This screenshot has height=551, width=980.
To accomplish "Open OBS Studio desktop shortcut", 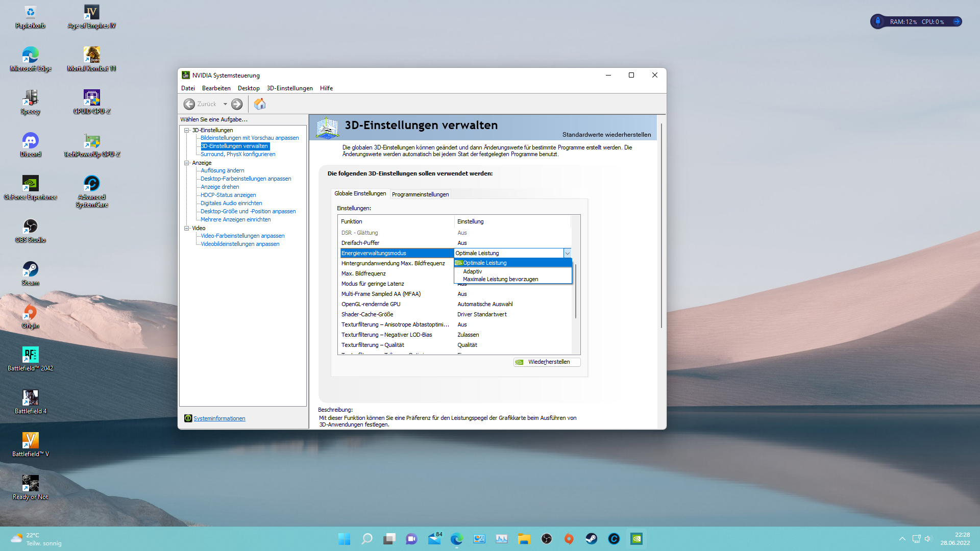I will coord(30,232).
